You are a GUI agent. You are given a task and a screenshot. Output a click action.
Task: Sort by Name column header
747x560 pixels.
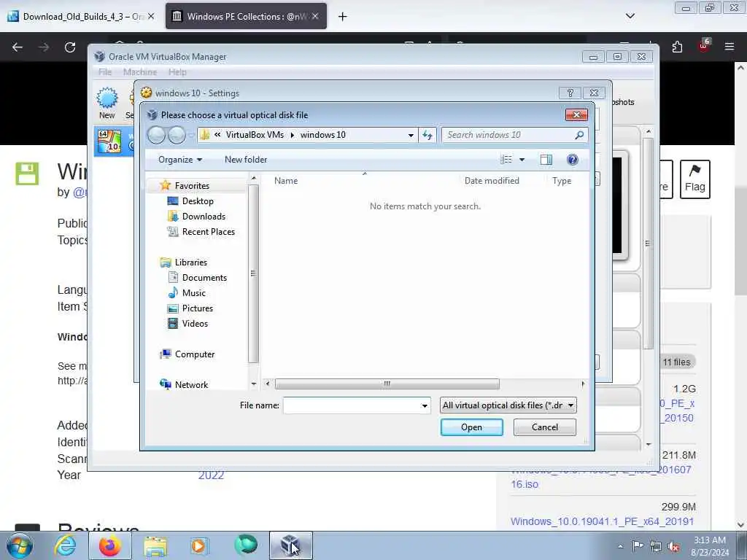(x=286, y=181)
